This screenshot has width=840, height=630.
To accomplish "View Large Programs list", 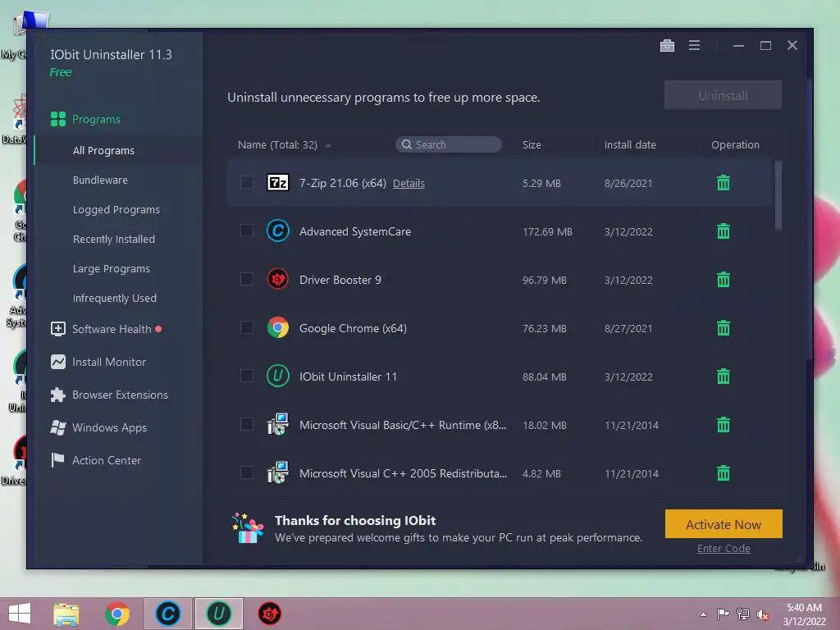I will 112,268.
